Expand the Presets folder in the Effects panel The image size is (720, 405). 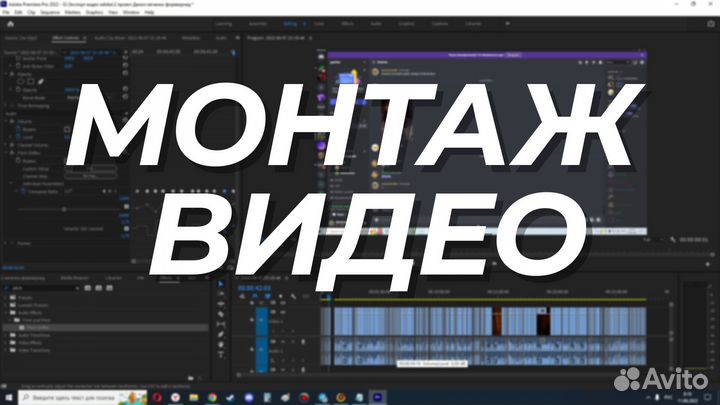point(6,298)
